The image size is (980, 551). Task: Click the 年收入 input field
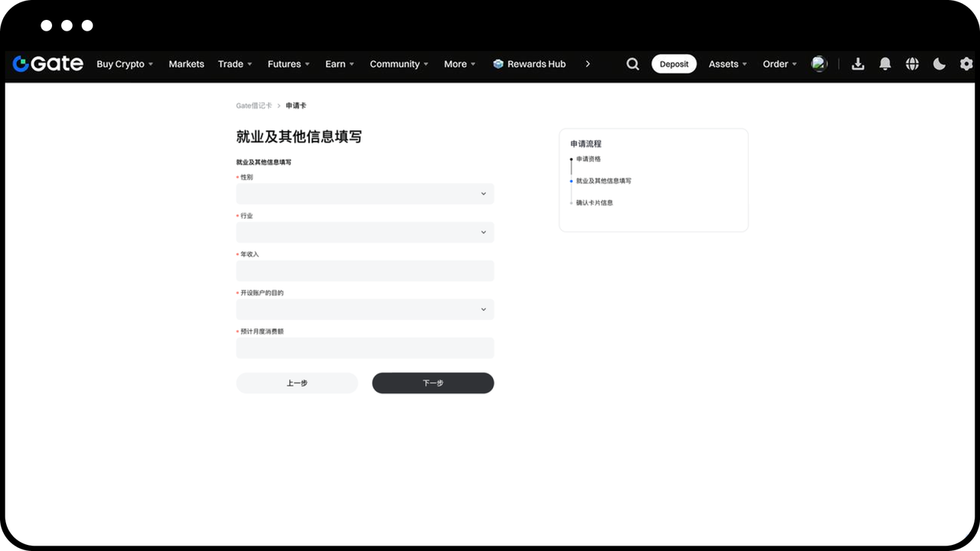click(365, 271)
